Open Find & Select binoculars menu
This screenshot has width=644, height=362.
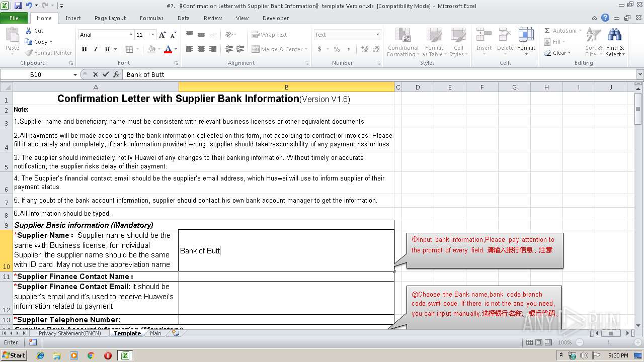tap(614, 42)
